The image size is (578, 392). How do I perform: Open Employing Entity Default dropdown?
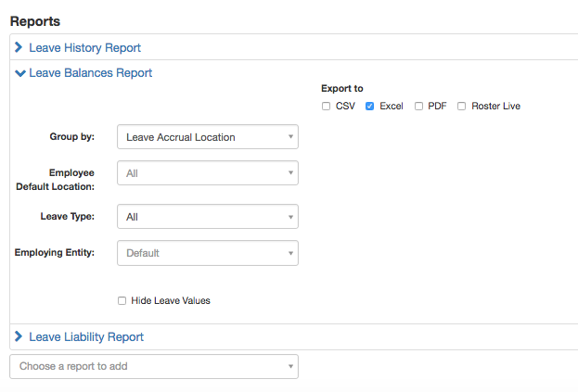click(x=208, y=253)
